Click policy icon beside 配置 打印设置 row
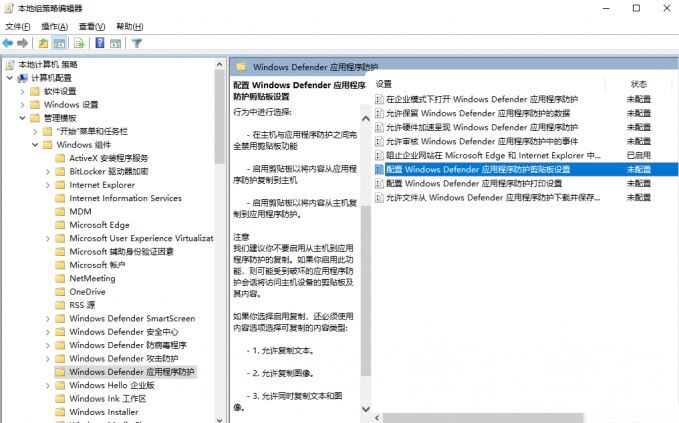Image resolution: width=679 pixels, height=423 pixels. (x=379, y=184)
